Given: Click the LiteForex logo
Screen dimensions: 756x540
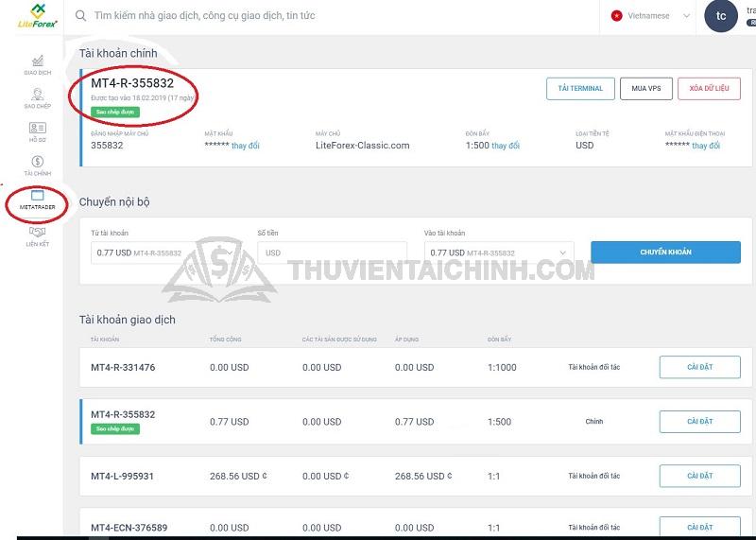Looking at the screenshot, I should [37, 15].
